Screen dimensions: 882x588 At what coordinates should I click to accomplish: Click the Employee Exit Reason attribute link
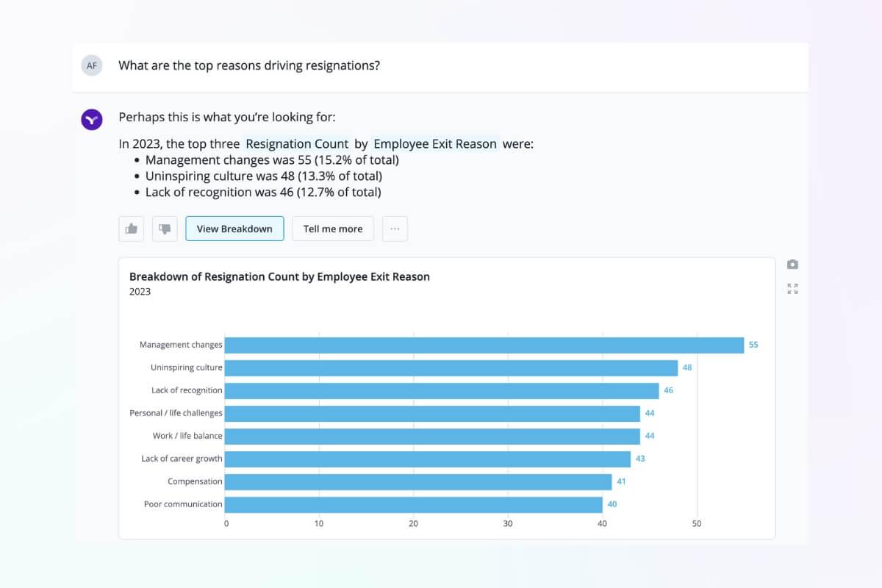pos(436,144)
